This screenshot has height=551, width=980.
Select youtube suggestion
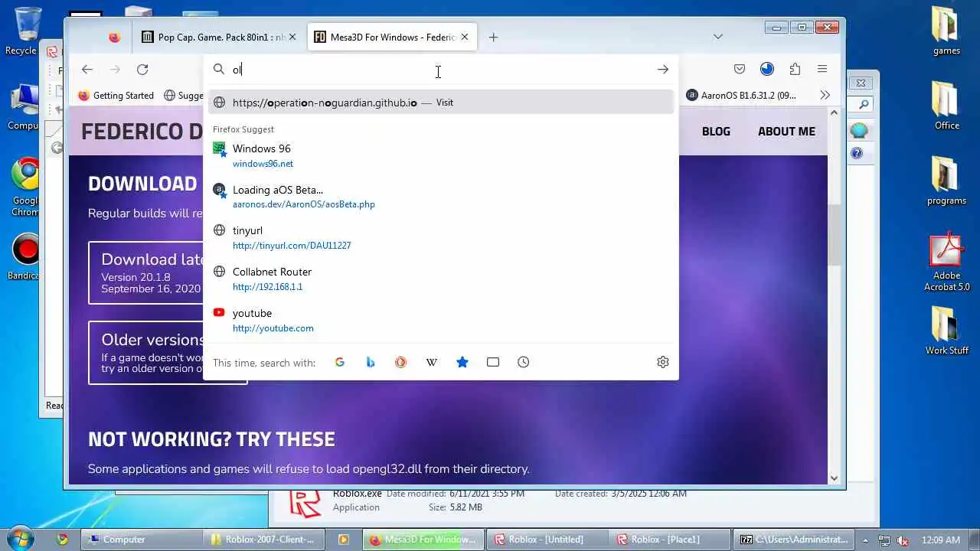(441, 320)
